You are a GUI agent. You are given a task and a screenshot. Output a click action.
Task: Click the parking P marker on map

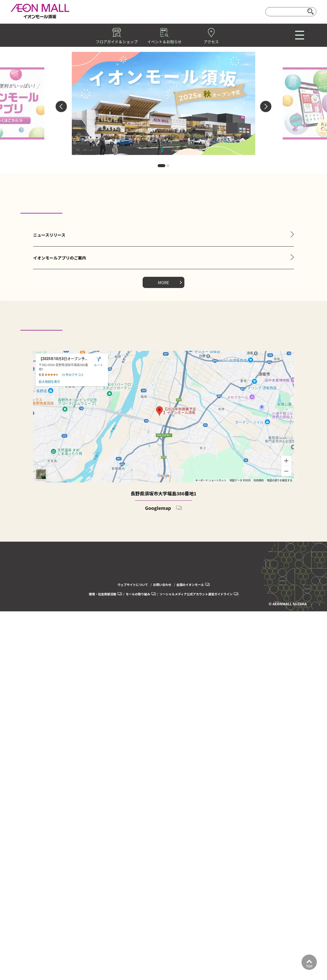262,407
